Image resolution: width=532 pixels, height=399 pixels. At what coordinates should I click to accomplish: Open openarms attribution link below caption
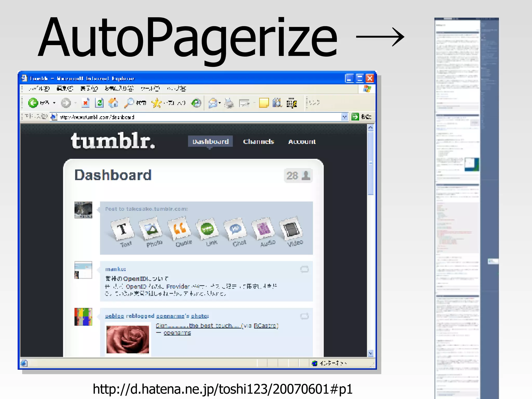click(177, 333)
